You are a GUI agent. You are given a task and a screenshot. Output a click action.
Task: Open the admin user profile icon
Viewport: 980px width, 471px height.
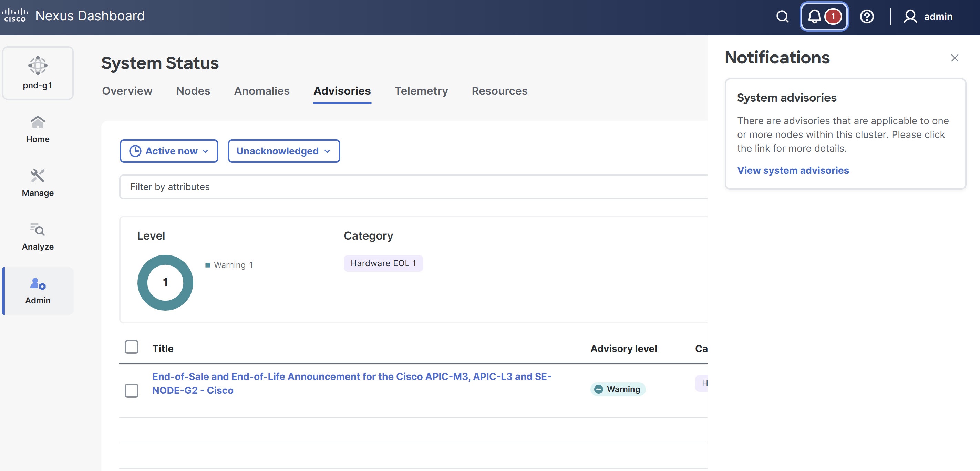910,16
